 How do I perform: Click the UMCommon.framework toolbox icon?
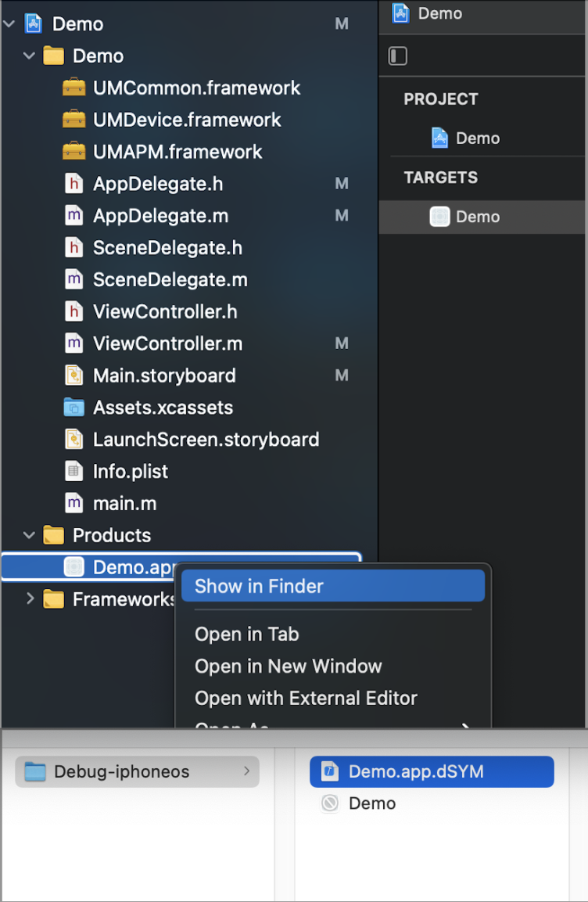73,88
